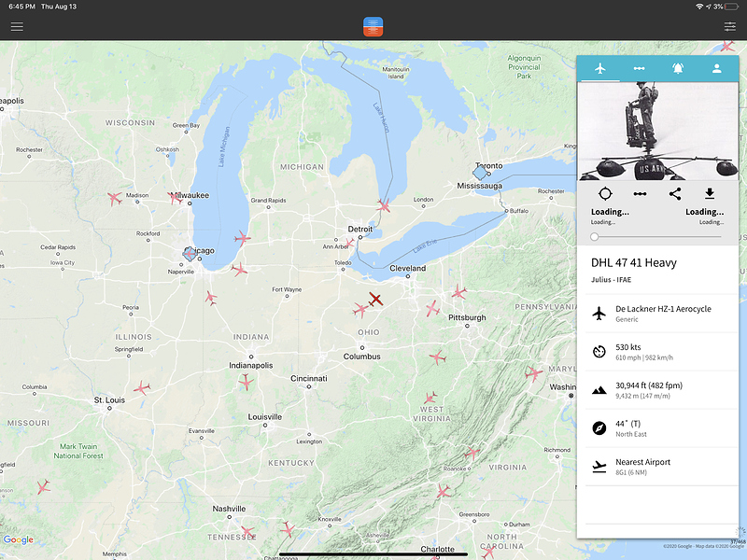Select the aircraft at Milwaukee
Screen dimensions: 747x560
pos(176,198)
